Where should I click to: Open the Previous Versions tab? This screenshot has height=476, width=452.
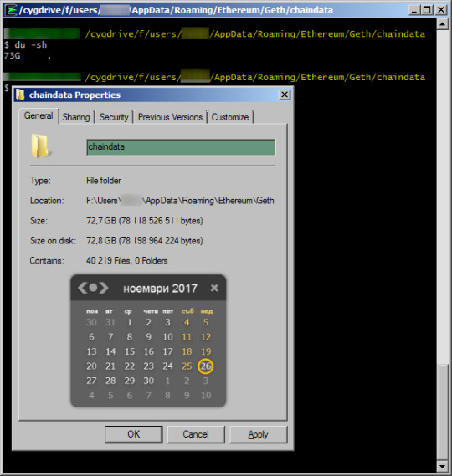[x=170, y=117]
